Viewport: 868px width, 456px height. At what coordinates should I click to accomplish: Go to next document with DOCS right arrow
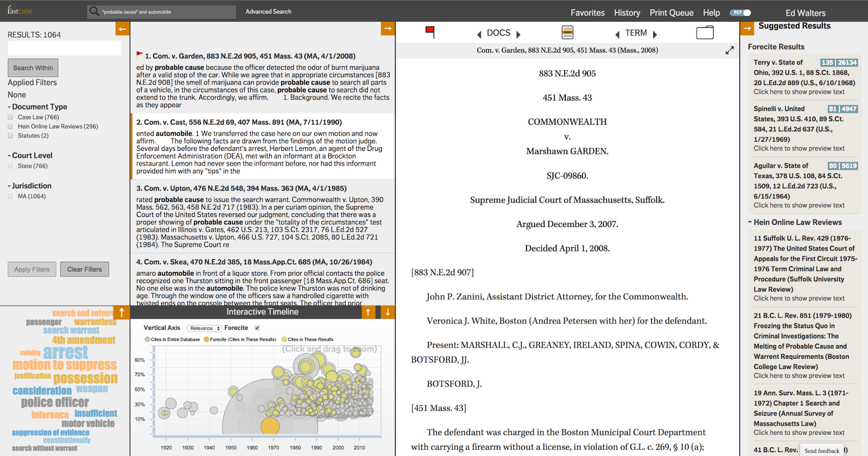coord(518,34)
